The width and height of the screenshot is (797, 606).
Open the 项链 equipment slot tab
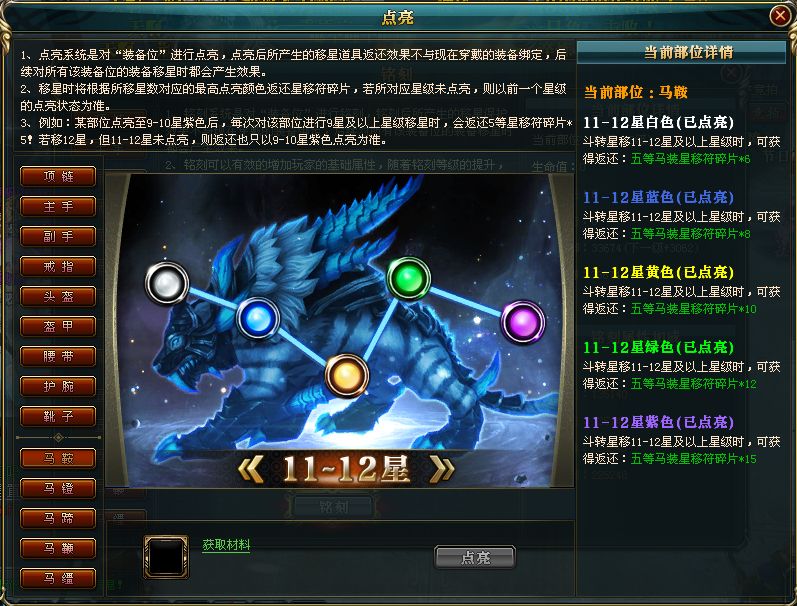coord(58,176)
